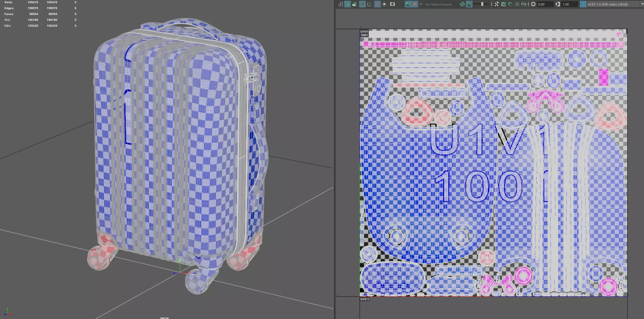644x319 pixels.
Task: Toggle the Display Image icon
Action: tap(408, 4)
